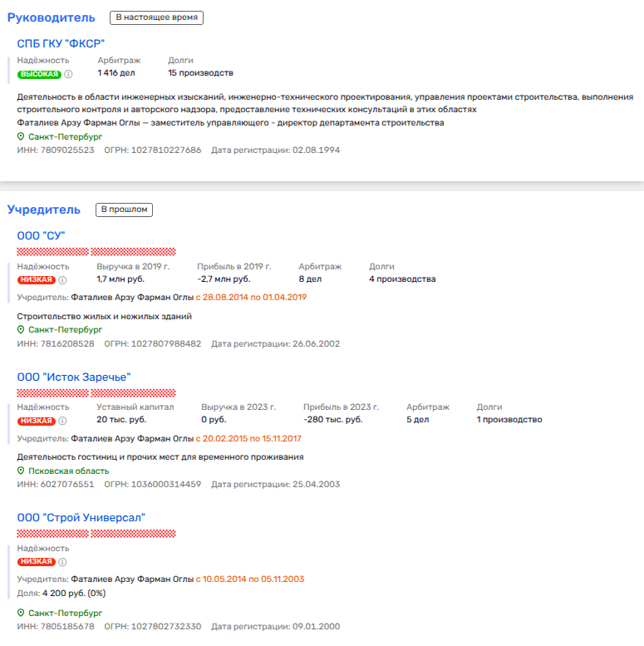Image resolution: width=644 pixels, height=646 pixels.
Task: Click location pin icon for ООО "Строй Универсал"
Action: (x=22, y=614)
